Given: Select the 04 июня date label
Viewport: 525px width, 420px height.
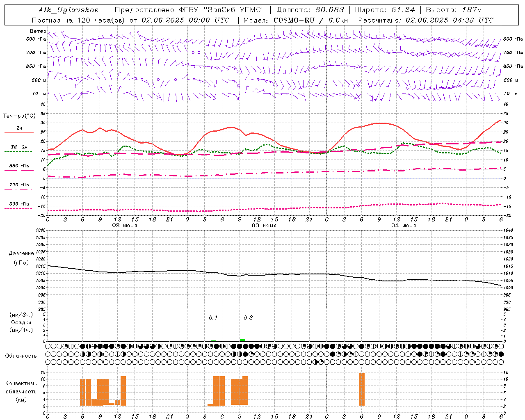Looking at the screenshot, I should [404, 226].
